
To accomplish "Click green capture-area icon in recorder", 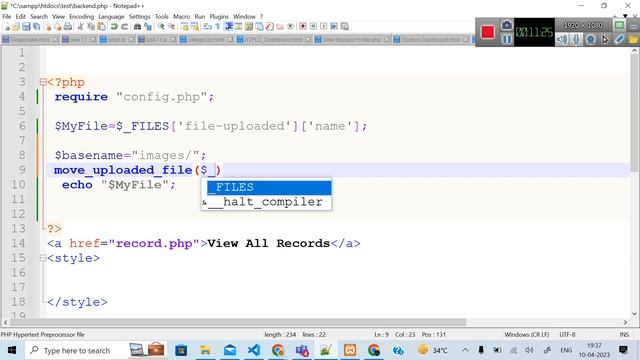I will pyautogui.click(x=619, y=25).
